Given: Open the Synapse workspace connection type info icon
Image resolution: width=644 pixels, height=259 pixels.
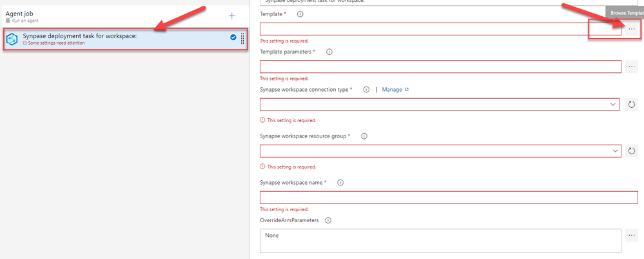Looking at the screenshot, I should 366,89.
